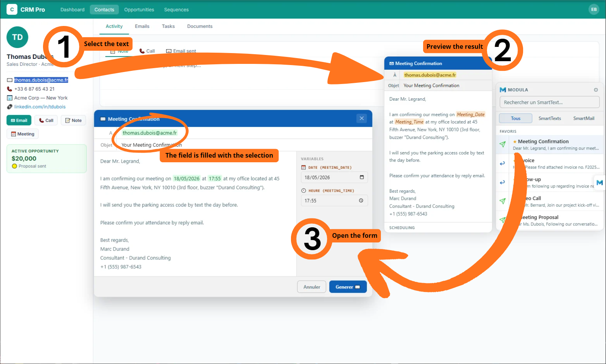
Task: Click the selected thomas.dubois@acme.fr email link
Action: tap(41, 80)
